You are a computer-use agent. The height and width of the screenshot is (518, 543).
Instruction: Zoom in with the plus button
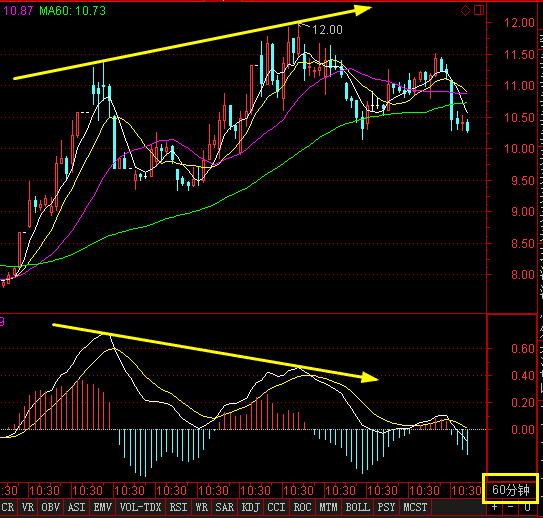pyautogui.click(x=494, y=508)
